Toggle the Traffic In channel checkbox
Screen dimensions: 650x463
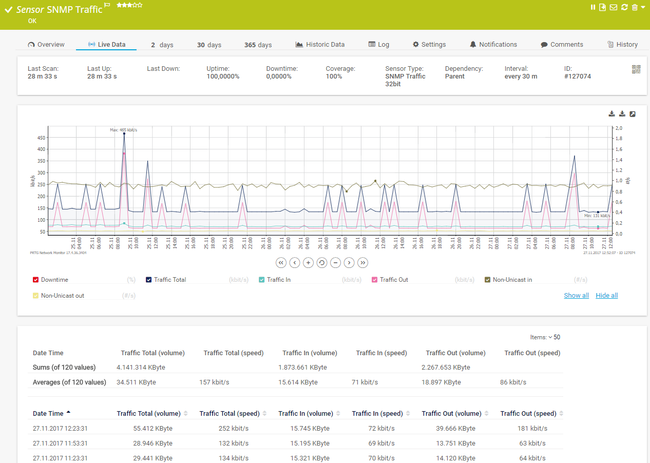[262, 280]
